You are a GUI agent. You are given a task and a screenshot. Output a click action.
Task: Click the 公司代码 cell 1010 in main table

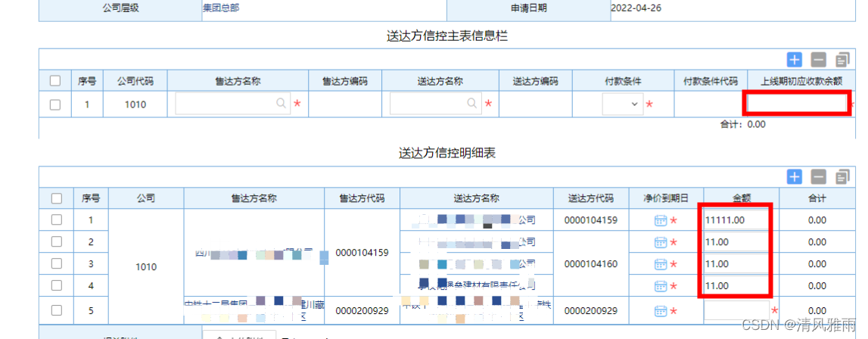135,104
